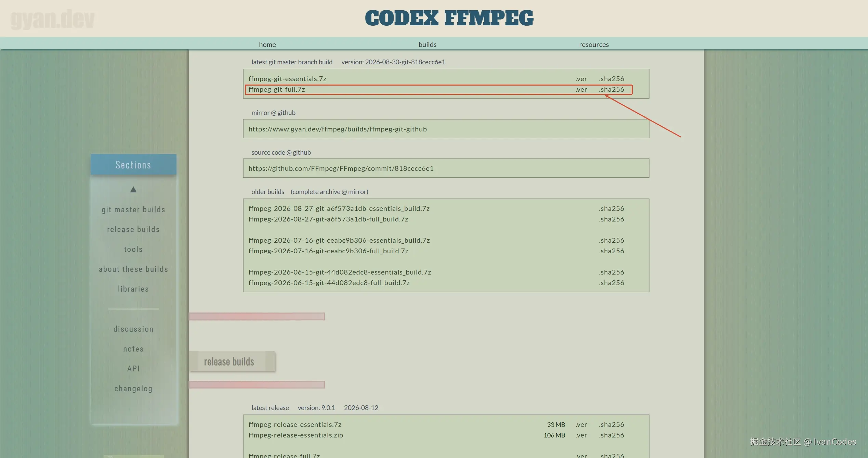Download ffmpeg-git-full.7z
This screenshot has height=458, width=868.
277,89
